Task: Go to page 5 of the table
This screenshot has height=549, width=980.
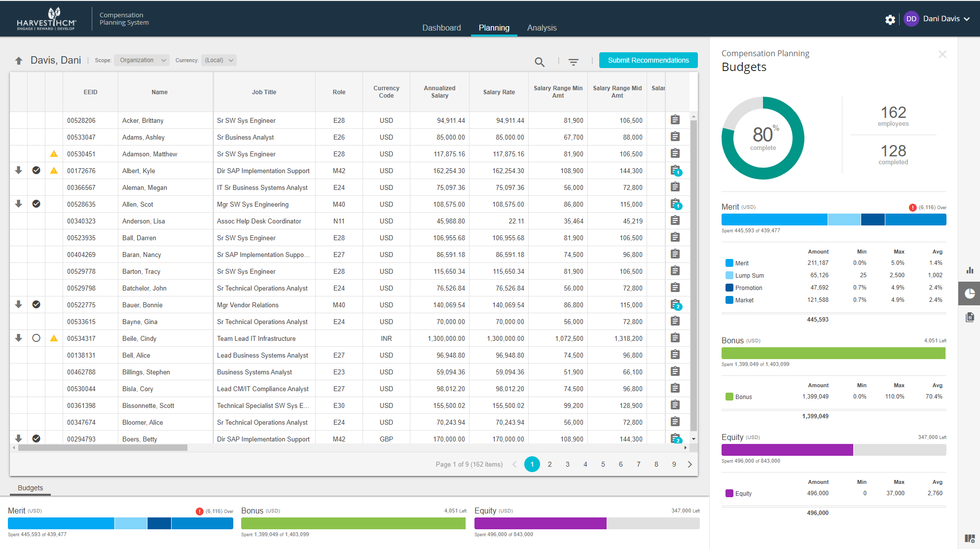Action: [x=603, y=464]
